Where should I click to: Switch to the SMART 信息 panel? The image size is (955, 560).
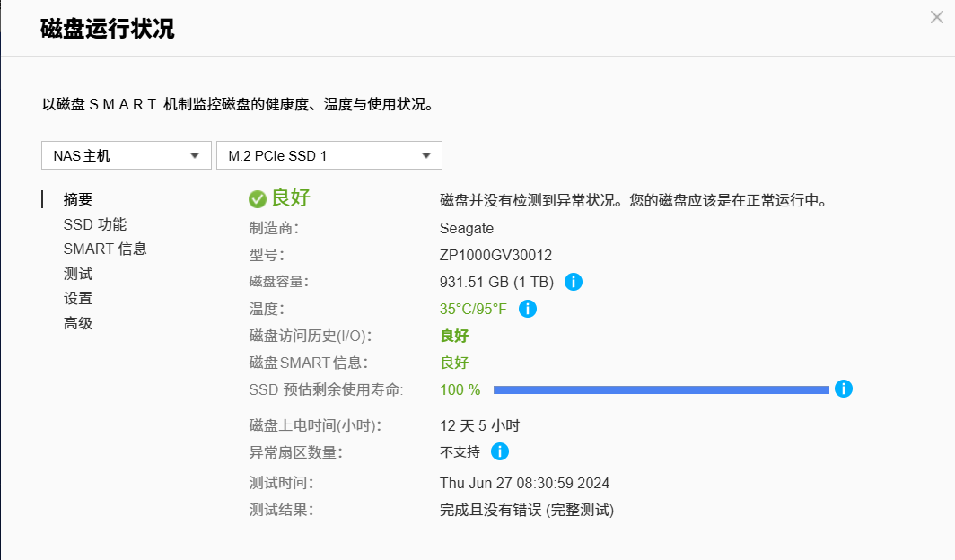(x=105, y=249)
